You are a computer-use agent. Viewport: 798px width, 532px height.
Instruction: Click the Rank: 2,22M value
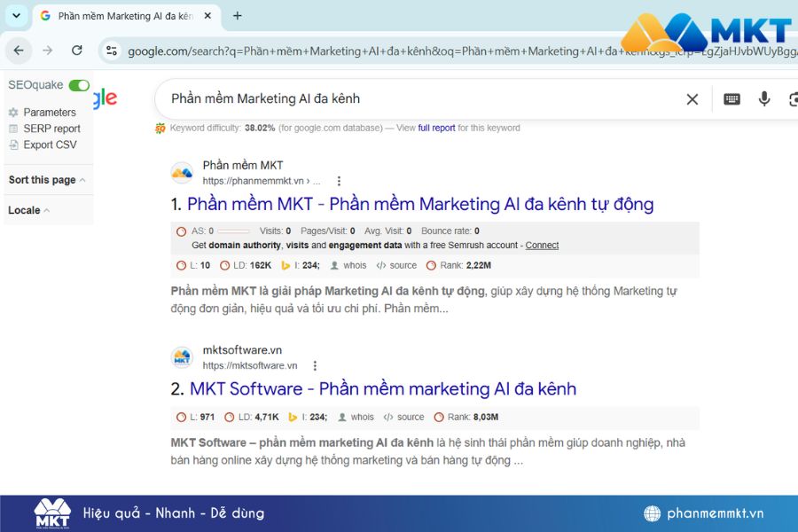(479, 265)
